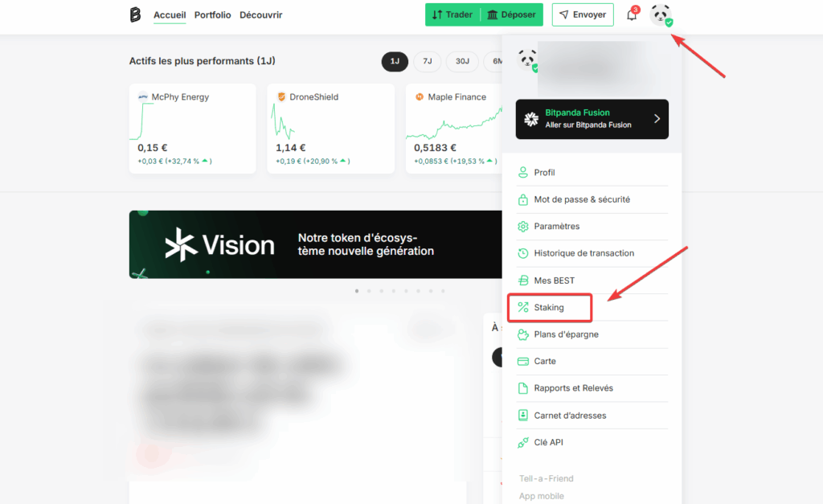Click the Bitpanda Fusion chevron arrow
This screenshot has width=823, height=504.
[657, 119]
